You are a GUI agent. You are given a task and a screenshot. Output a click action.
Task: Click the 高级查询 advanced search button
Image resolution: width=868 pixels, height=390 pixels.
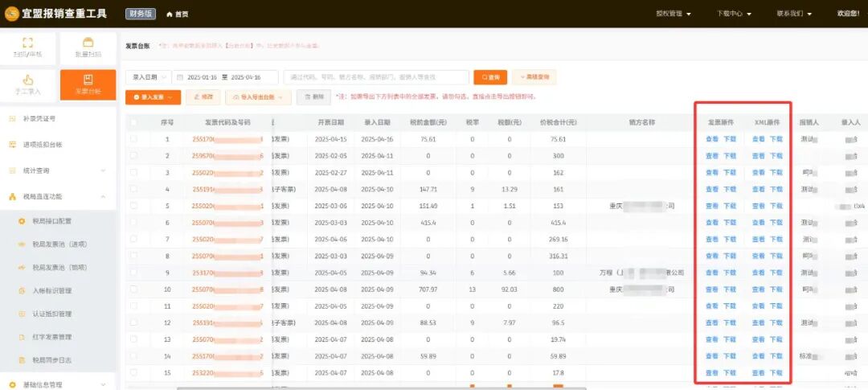pos(534,77)
